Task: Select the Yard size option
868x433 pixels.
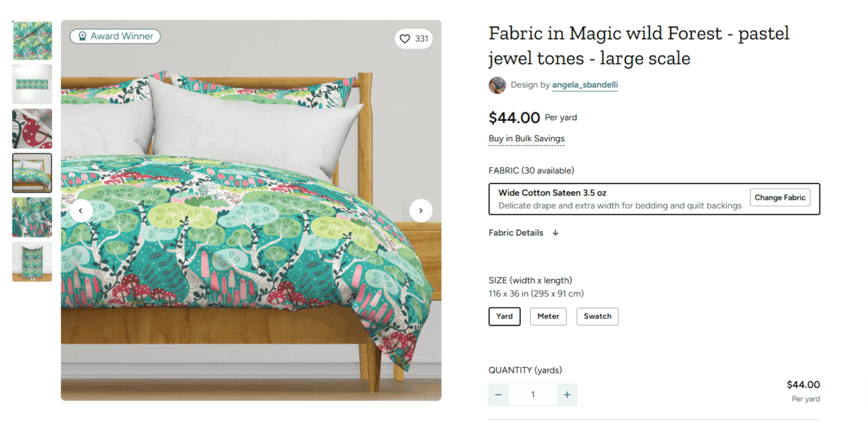Action: 505,316
